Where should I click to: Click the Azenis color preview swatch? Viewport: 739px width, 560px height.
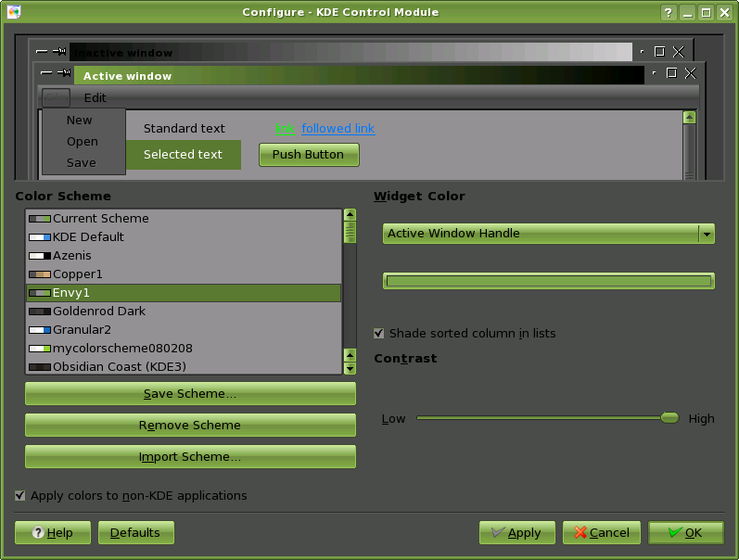[40, 256]
